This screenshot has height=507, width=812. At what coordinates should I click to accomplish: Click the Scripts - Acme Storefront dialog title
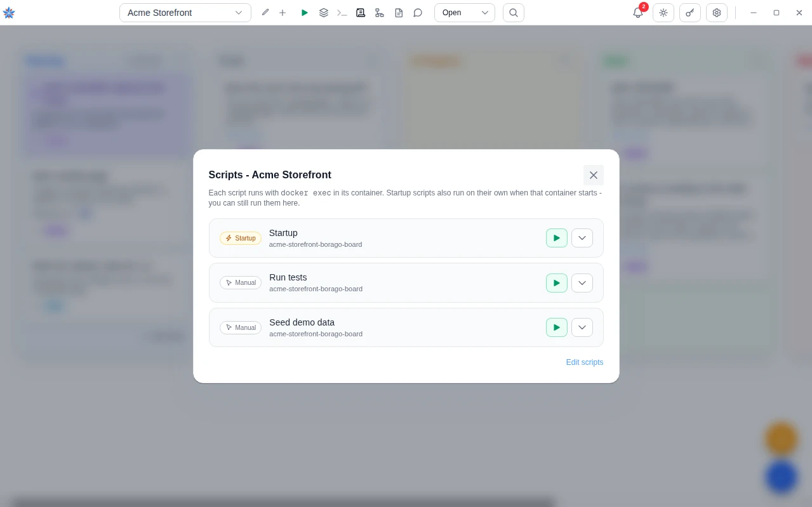[270, 175]
